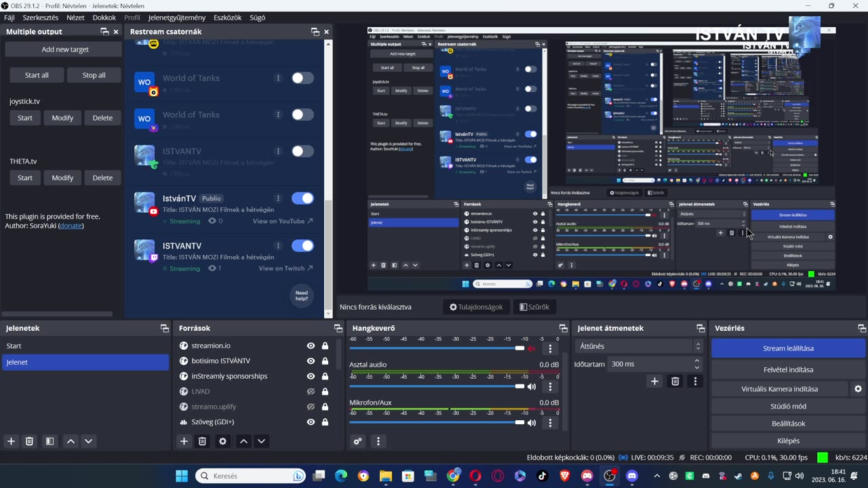Hide the Szöveg (GDI+) source
Screen dimensions: 868x488
pos(311,422)
